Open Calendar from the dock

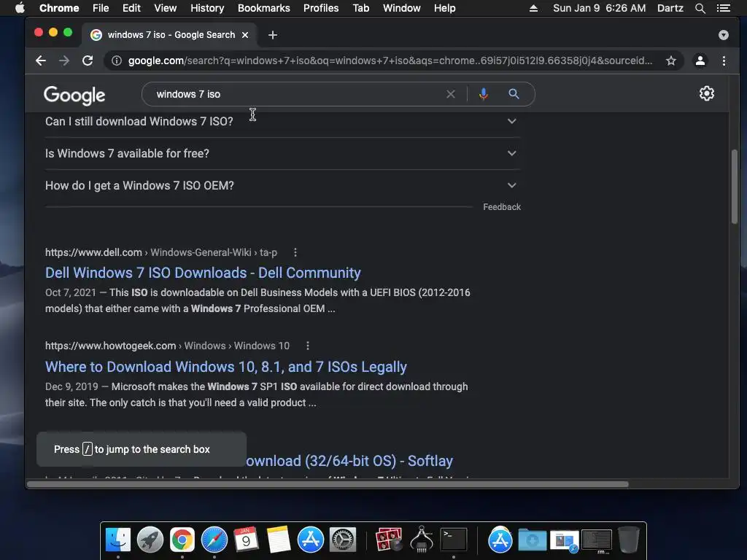pos(247,540)
